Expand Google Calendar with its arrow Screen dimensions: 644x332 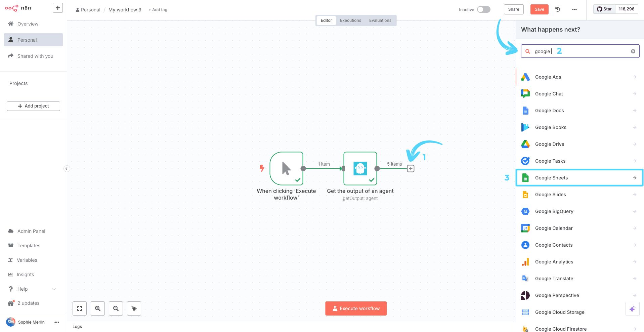tap(635, 228)
